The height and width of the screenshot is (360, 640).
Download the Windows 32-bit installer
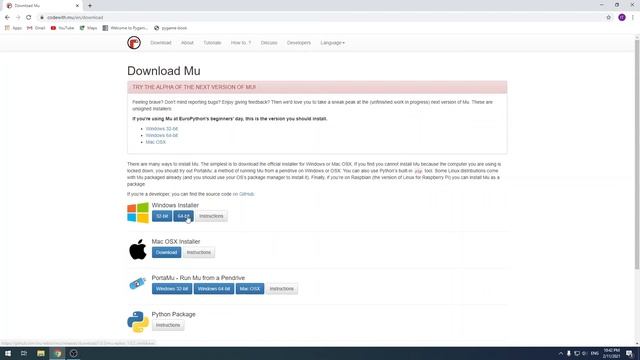pyautogui.click(x=162, y=216)
